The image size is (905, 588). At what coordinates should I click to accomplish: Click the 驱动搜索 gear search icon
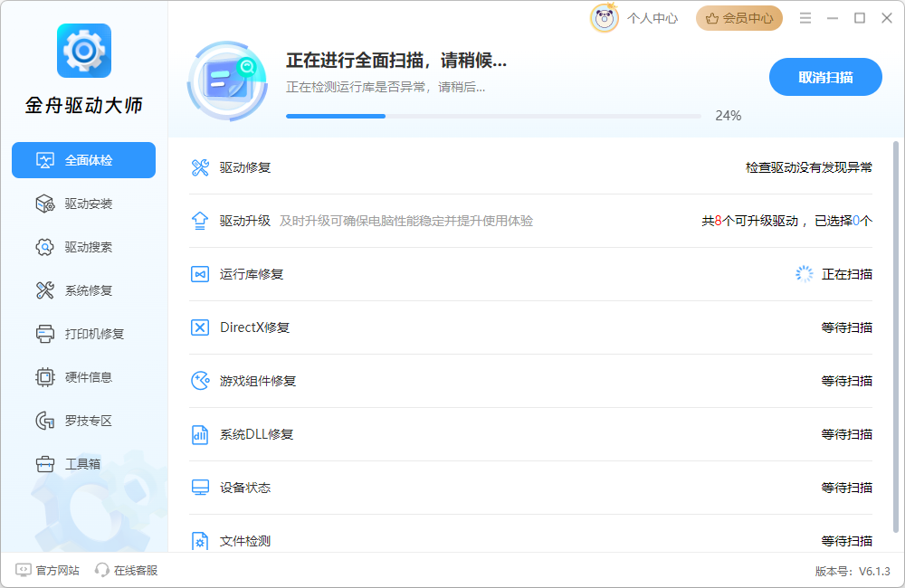coord(45,247)
